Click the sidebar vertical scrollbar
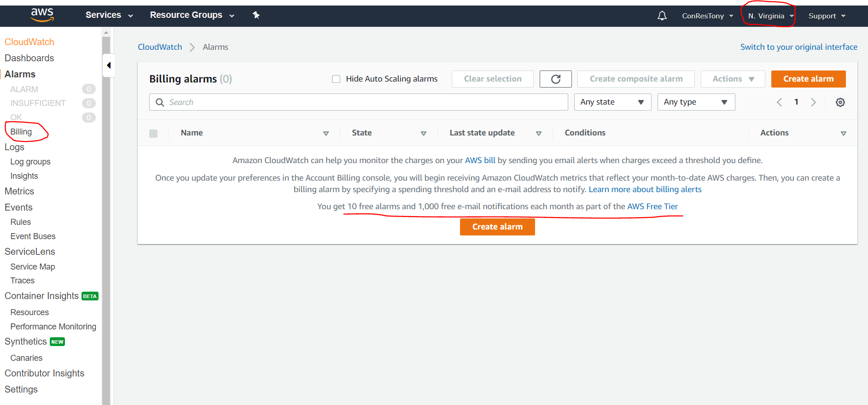This screenshot has width=868, height=405. point(106,221)
